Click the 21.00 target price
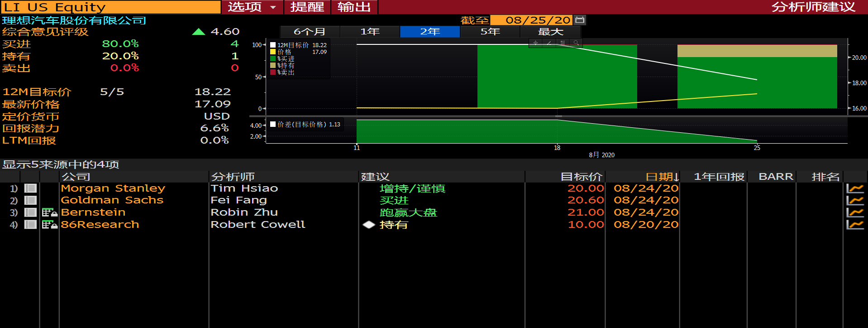 pyautogui.click(x=586, y=212)
